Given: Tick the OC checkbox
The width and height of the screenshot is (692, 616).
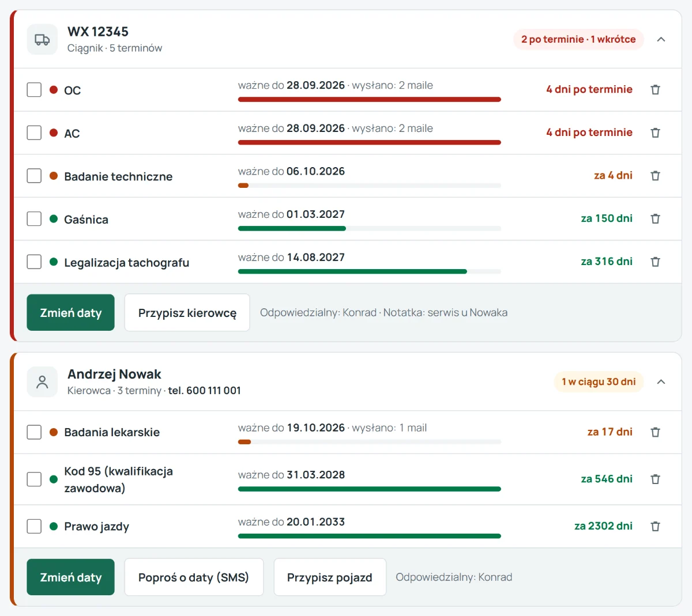Looking at the screenshot, I should point(34,90).
